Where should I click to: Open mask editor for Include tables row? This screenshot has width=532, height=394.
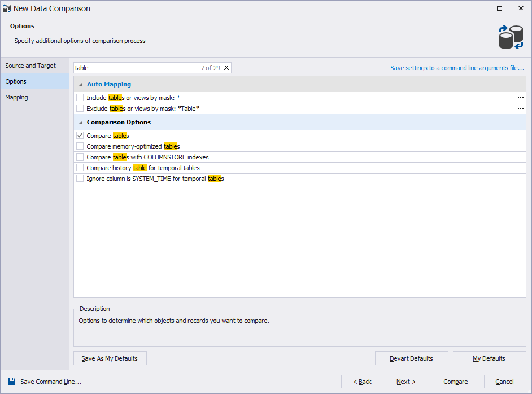(x=521, y=98)
